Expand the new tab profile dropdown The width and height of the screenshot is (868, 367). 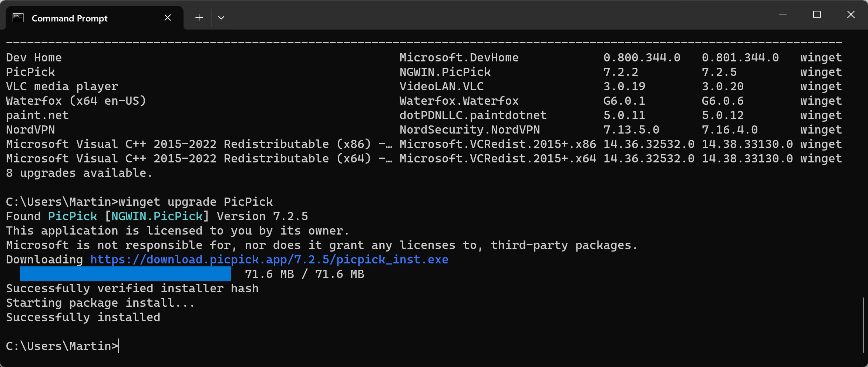221,18
